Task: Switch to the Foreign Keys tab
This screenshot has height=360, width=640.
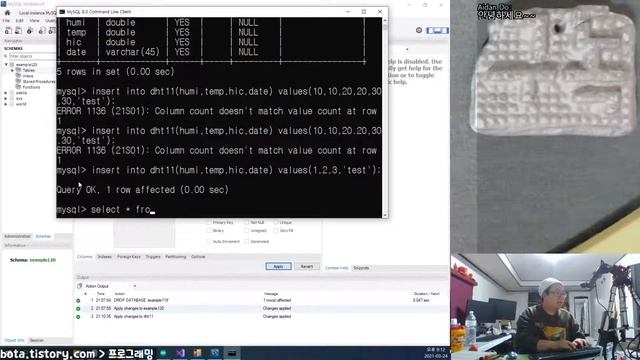Action: (x=129, y=257)
